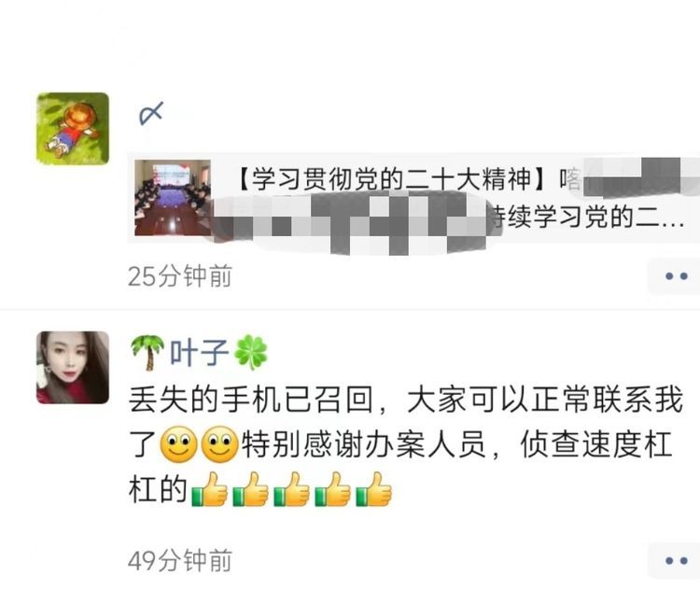Tap the second smiley face emoji

219,444
